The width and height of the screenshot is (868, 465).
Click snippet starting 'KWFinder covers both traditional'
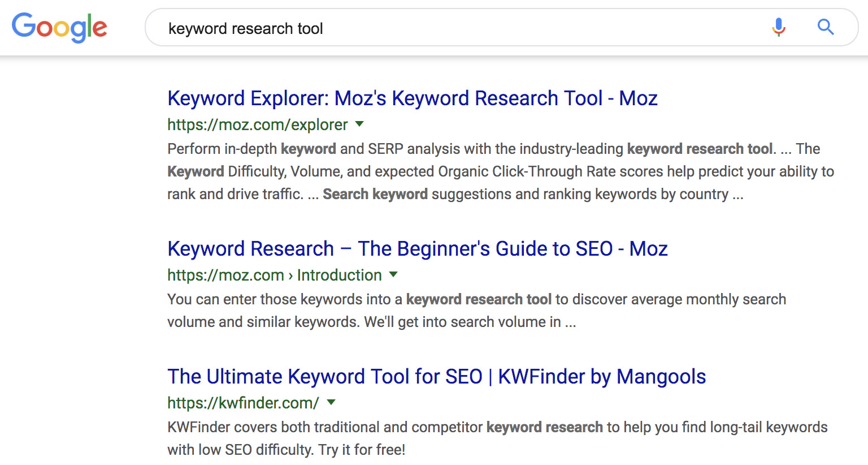pos(497,438)
